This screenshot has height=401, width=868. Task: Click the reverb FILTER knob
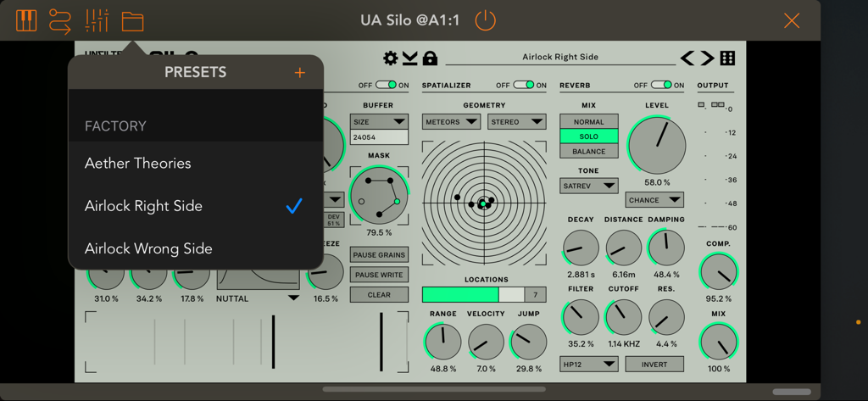click(581, 317)
